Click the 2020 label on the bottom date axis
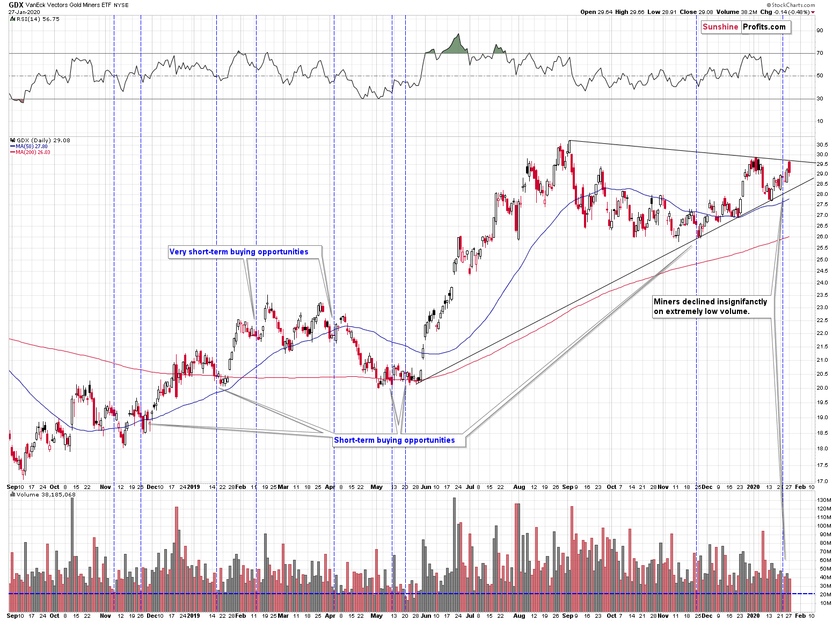The image size is (840, 621). coord(753,616)
